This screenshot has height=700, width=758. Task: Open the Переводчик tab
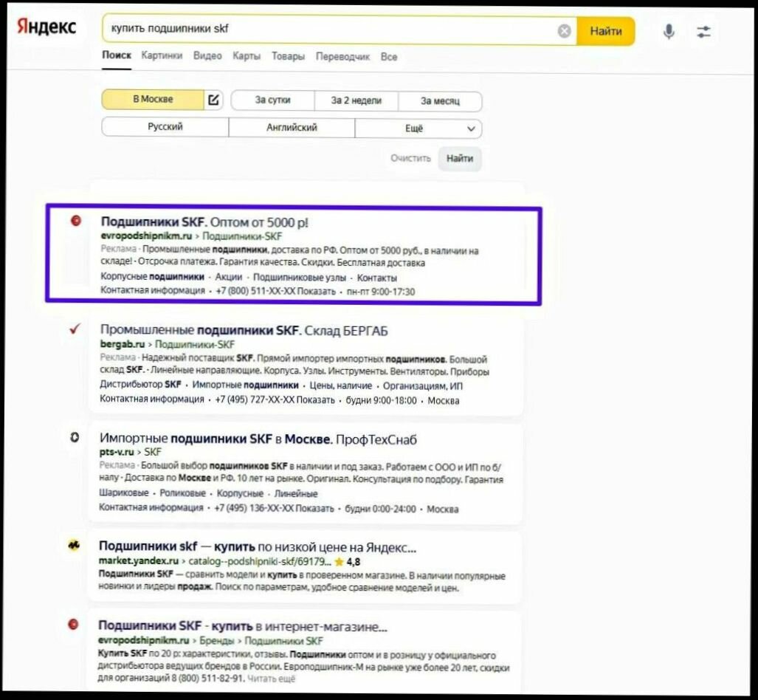342,57
